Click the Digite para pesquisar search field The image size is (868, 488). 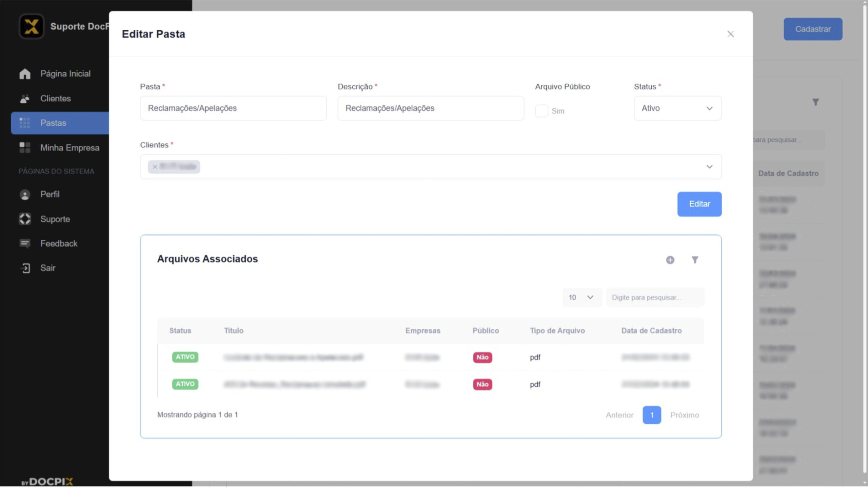pyautogui.click(x=654, y=297)
